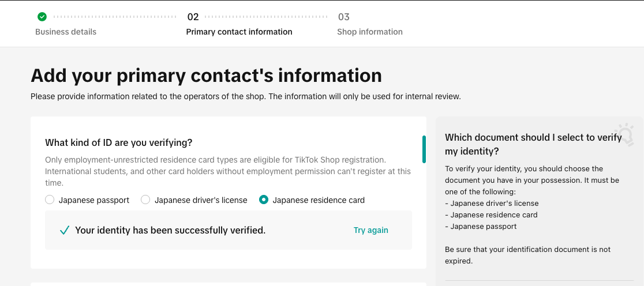The image size is (644, 286).
Task: Click the lightbulb tip icon in help panel
Action: [625, 134]
